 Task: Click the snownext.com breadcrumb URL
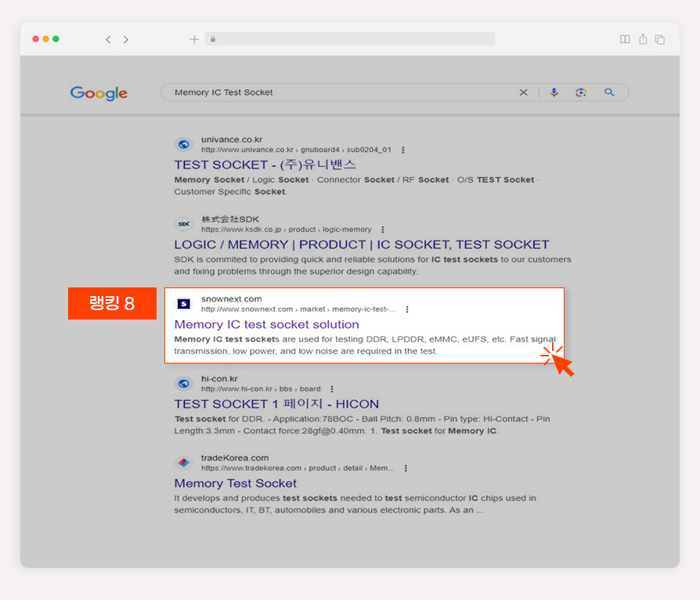click(x=298, y=309)
